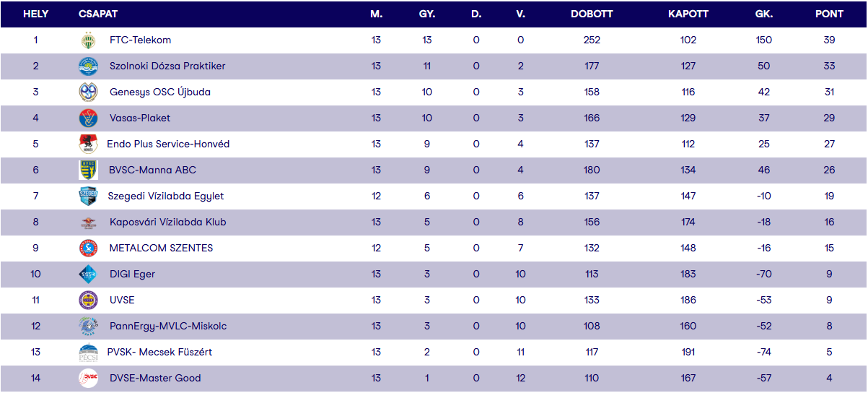Click the HELY column header

click(x=35, y=14)
